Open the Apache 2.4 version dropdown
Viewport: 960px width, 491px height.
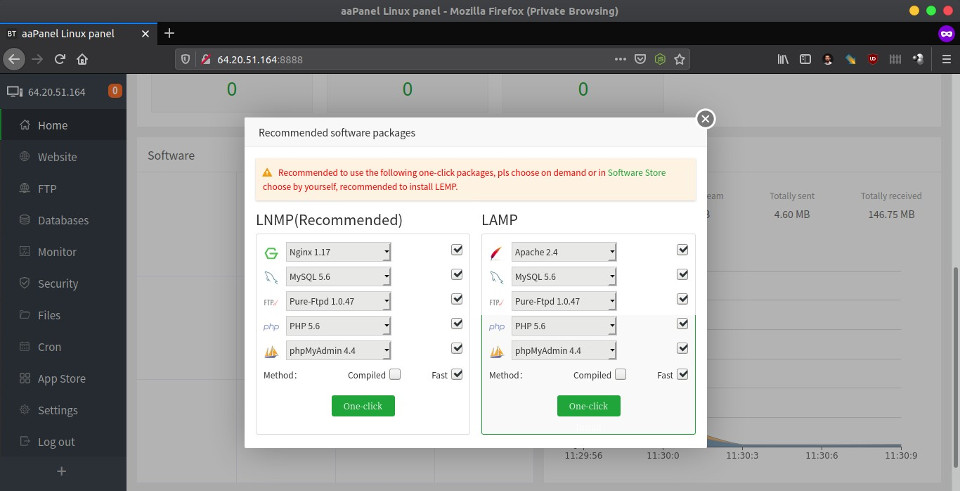coord(564,252)
